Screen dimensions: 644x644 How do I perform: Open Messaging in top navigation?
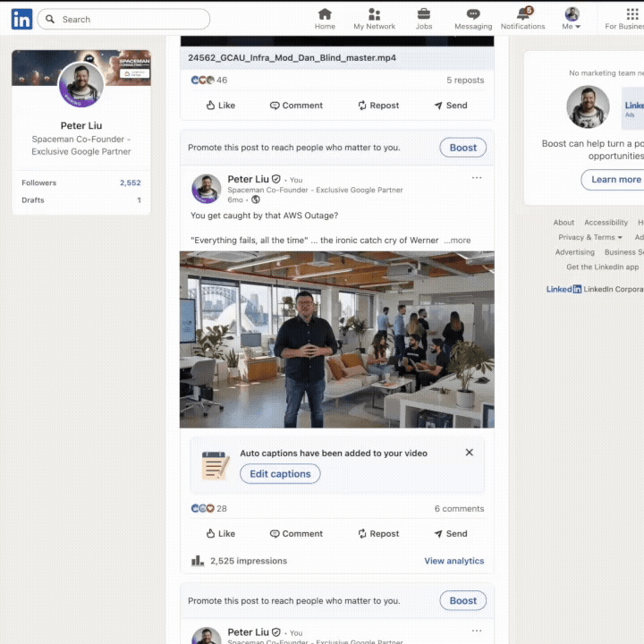[473, 20]
